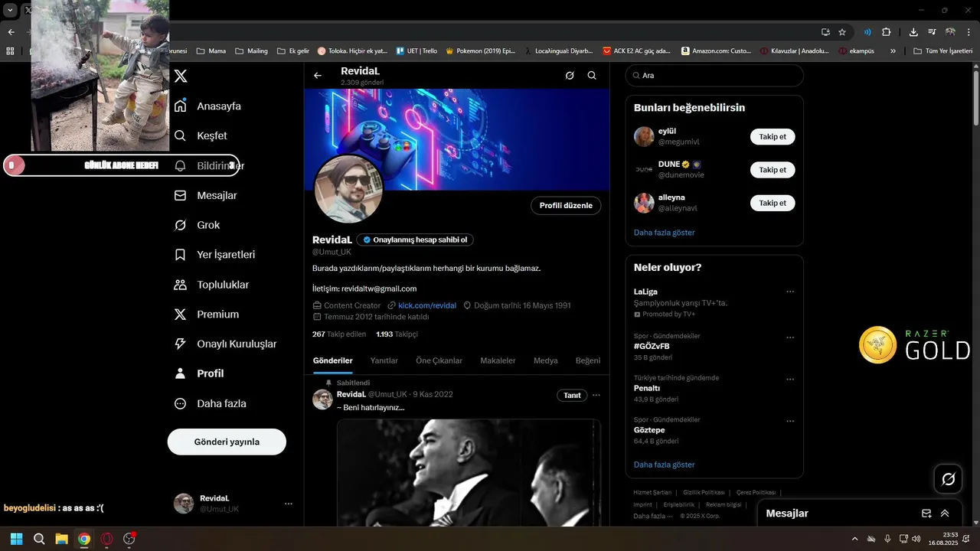Open the account menu beside @Umut_UK
Image resolution: width=980 pixels, height=551 pixels.
coord(289,504)
